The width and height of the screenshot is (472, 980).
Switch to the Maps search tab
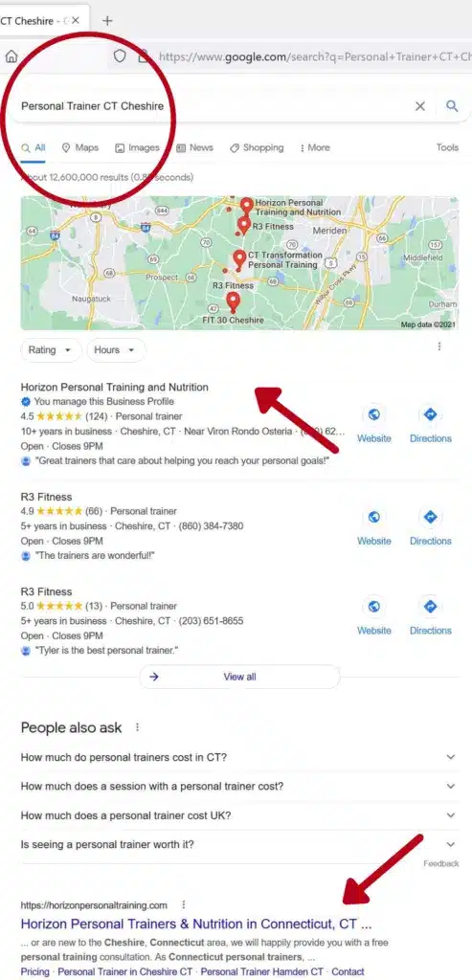point(80,148)
